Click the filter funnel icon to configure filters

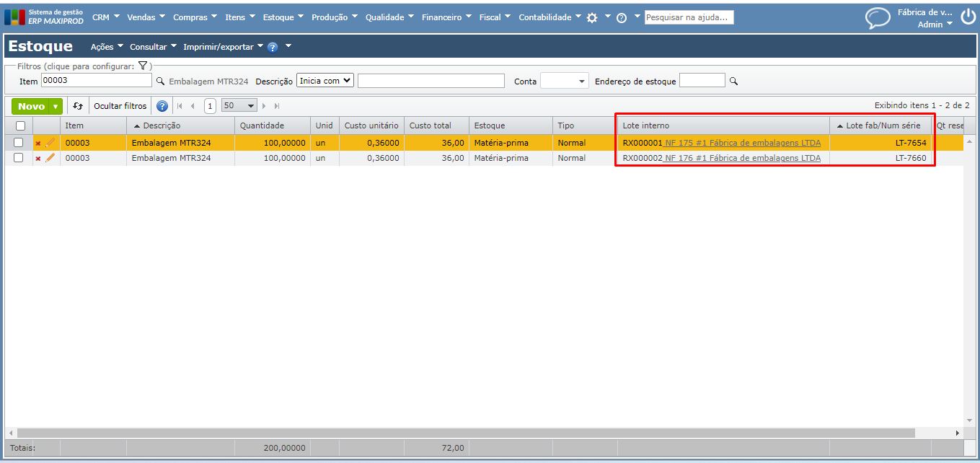143,66
